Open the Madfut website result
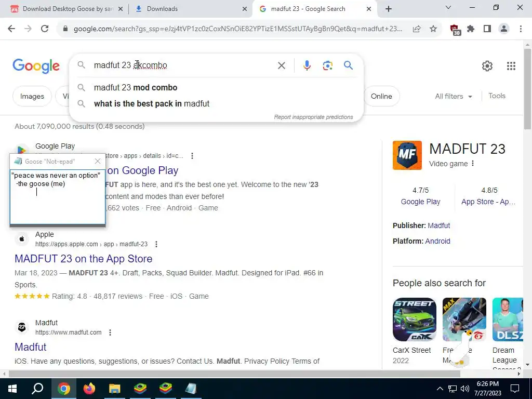Screen dimensions: 532x399 click(x=31, y=347)
